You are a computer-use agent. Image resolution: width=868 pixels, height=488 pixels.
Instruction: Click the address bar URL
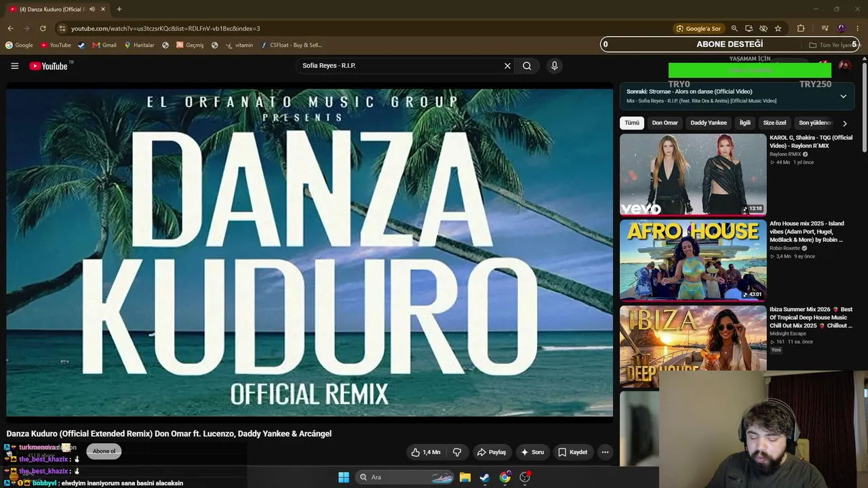pos(165,28)
